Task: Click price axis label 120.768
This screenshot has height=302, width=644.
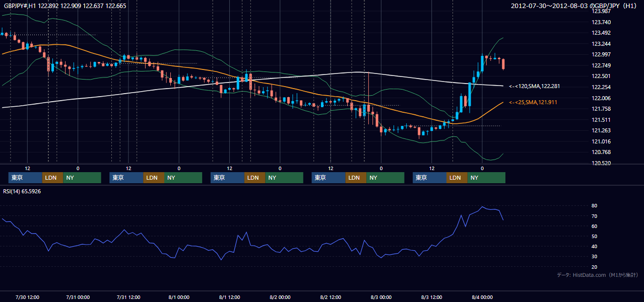Action: coord(601,152)
